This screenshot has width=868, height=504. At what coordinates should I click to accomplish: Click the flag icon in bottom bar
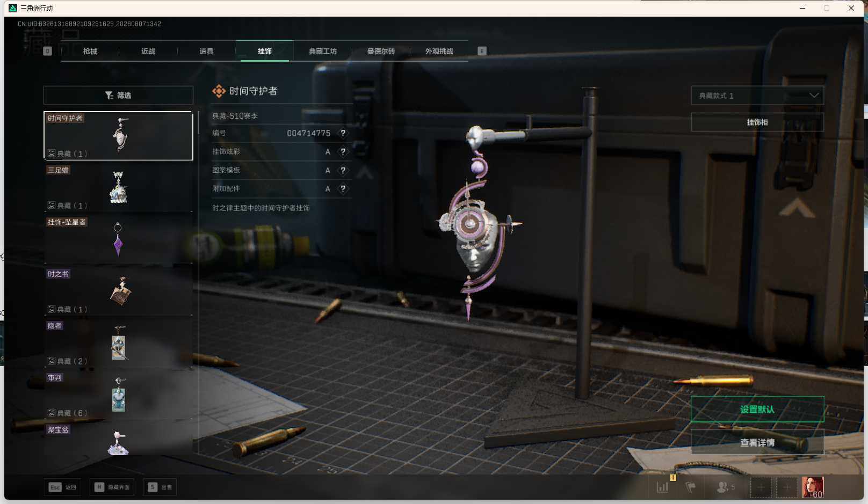click(x=691, y=487)
